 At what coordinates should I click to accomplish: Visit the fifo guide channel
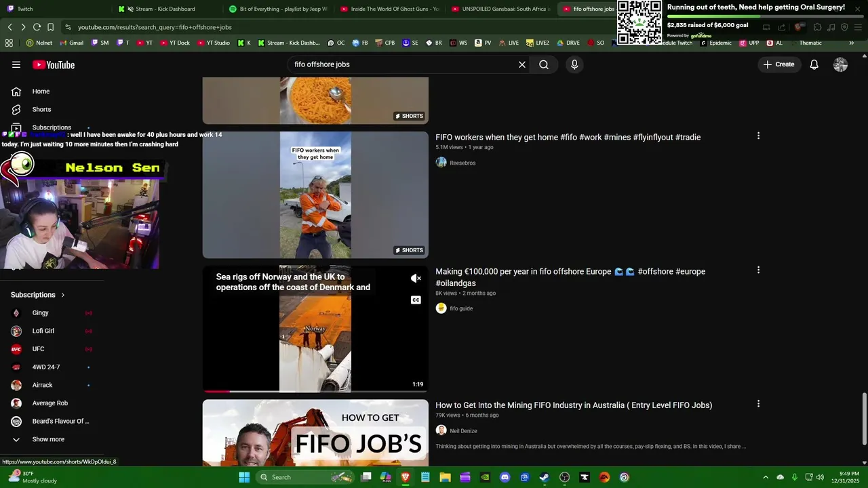[461, 308]
